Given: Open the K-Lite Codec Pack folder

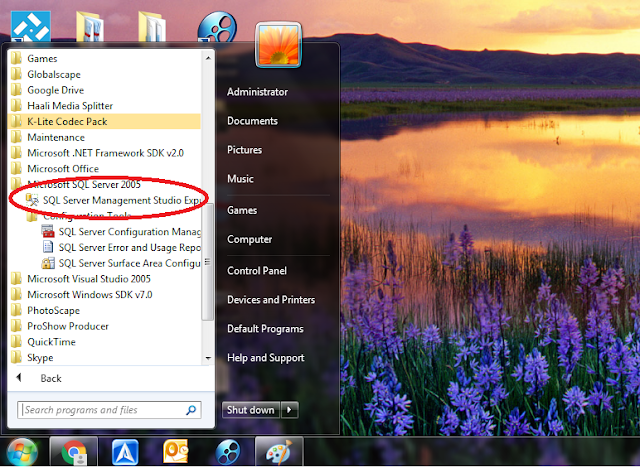Looking at the screenshot, I should [104, 122].
